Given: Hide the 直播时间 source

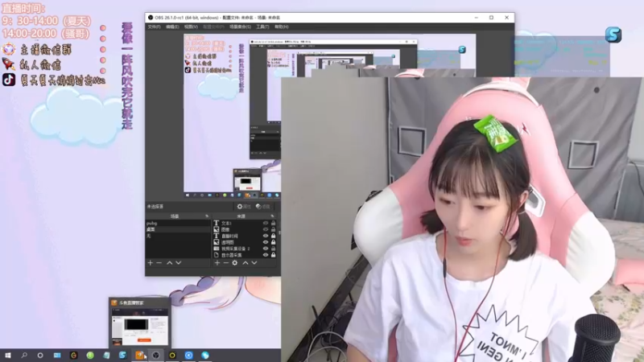Looking at the screenshot, I should click(266, 236).
